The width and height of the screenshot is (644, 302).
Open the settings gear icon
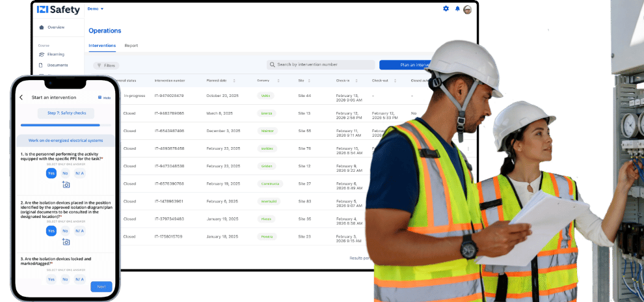pos(446,8)
